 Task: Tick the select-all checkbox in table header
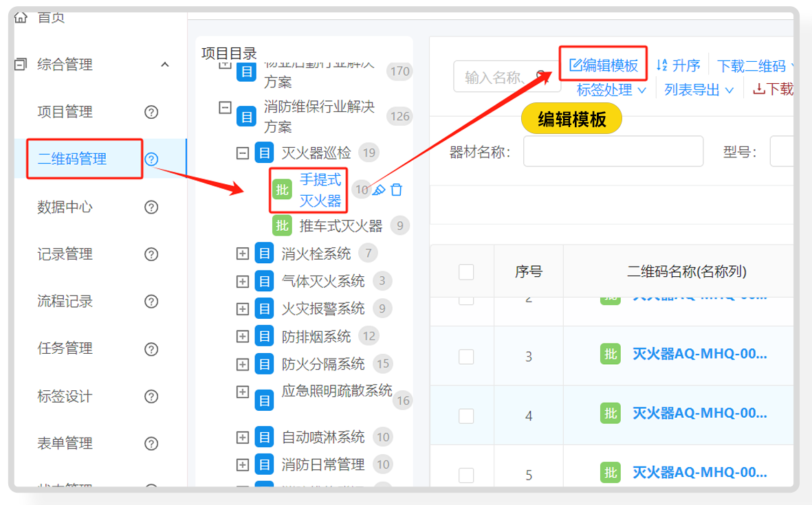467,271
